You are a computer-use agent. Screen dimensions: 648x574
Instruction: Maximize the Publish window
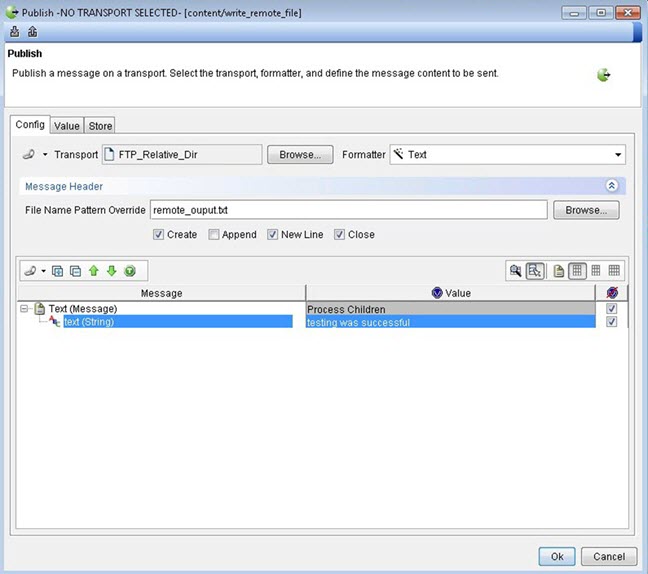[x=601, y=13]
